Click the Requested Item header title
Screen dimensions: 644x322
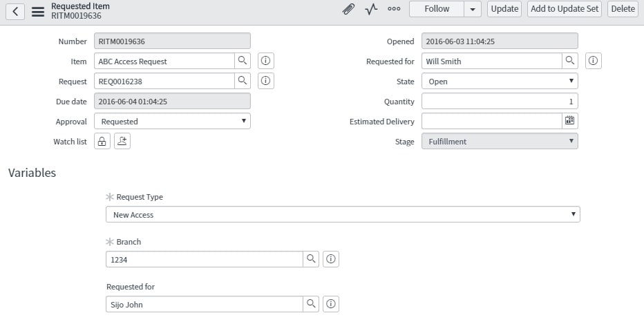80,6
